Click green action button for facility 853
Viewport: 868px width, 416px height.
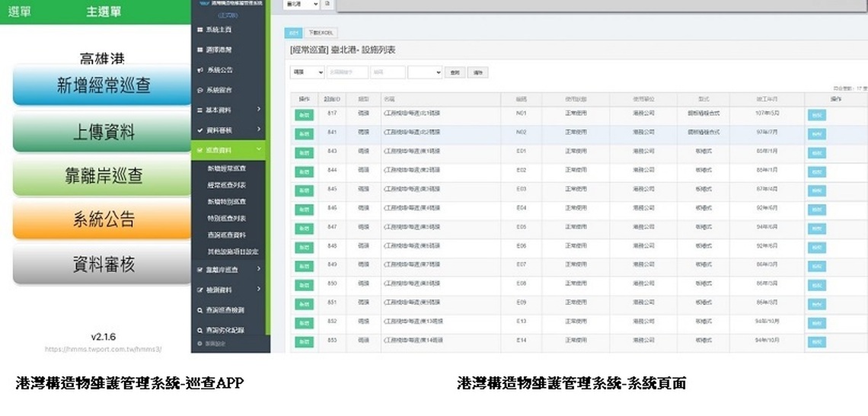tap(304, 342)
